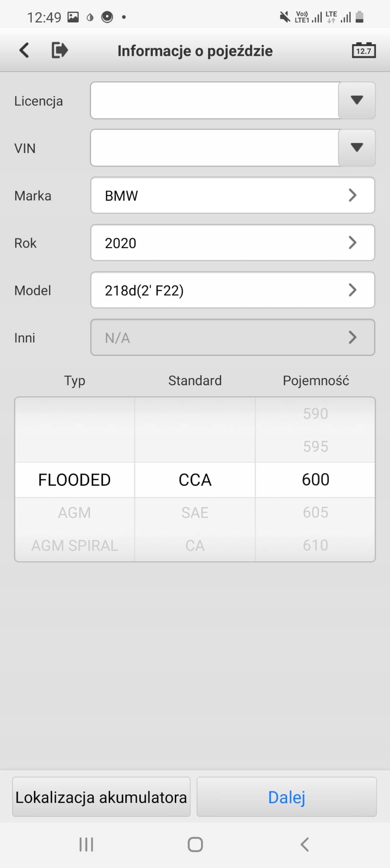Tap the Dalej button
The image size is (390, 868).
287,797
